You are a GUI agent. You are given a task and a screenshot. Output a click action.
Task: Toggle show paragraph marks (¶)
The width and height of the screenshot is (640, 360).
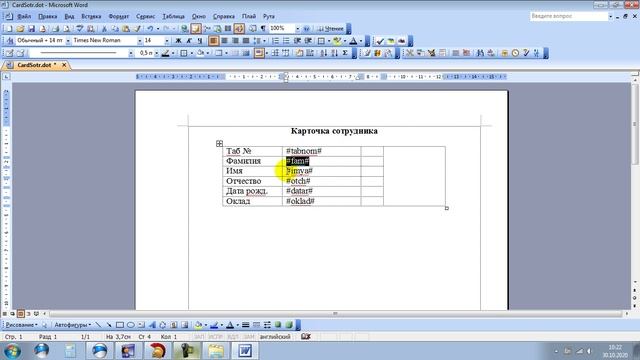point(263,29)
